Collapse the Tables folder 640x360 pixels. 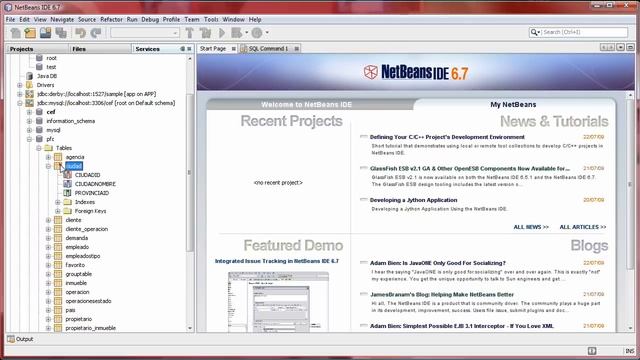(39, 148)
